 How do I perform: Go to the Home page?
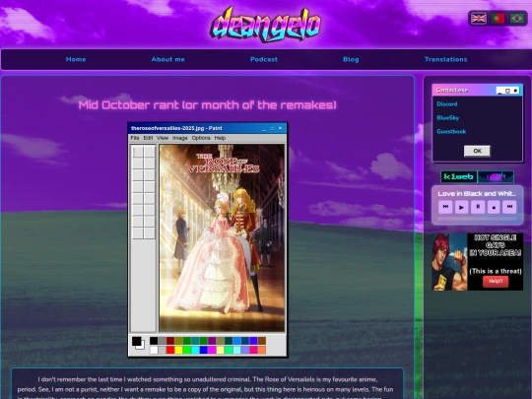pyautogui.click(x=76, y=59)
